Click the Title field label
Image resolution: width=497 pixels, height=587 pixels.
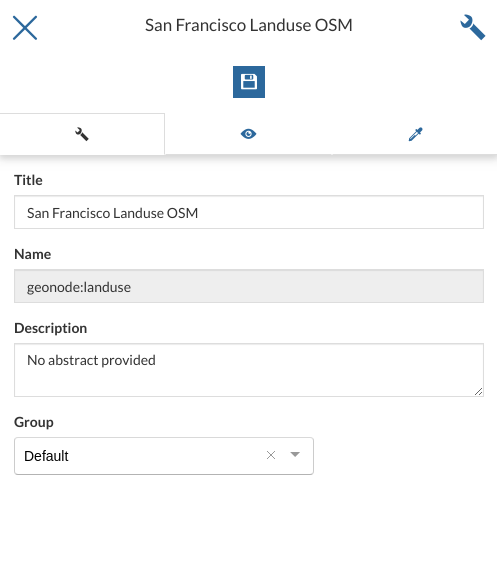click(x=28, y=180)
